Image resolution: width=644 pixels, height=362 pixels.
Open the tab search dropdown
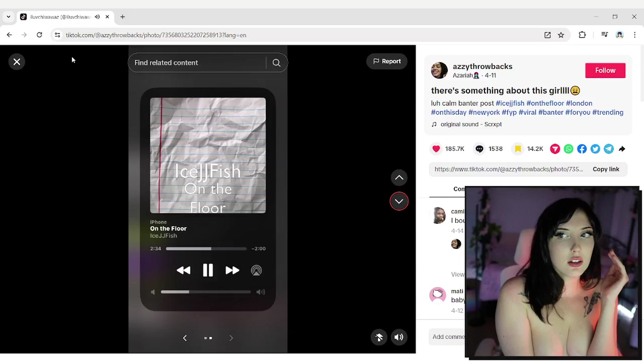8,17
